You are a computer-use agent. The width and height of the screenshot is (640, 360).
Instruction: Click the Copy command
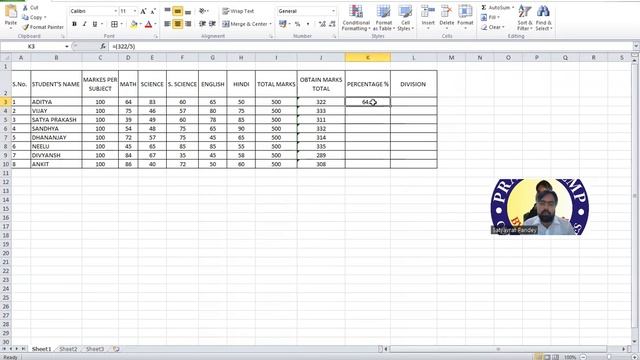pyautogui.click(x=33, y=17)
